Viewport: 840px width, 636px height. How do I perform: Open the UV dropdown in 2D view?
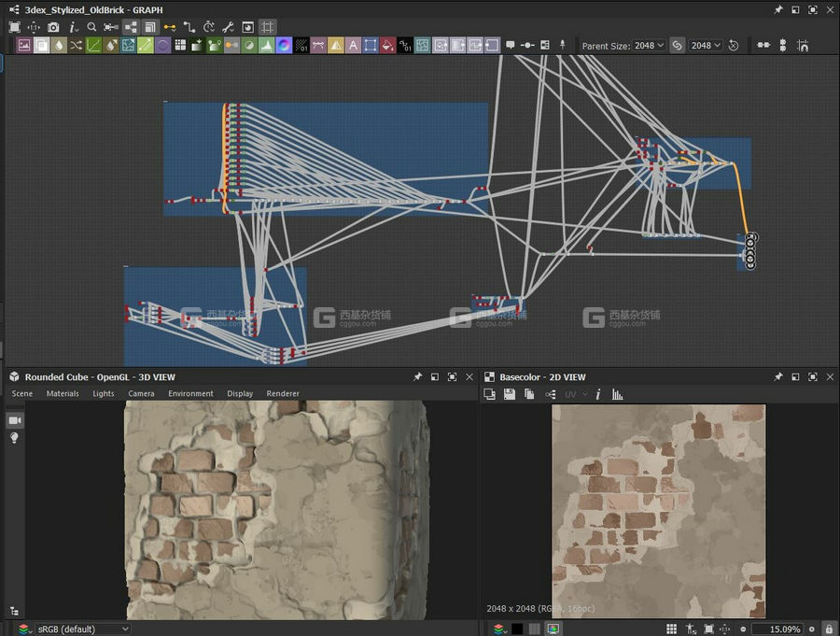576,395
